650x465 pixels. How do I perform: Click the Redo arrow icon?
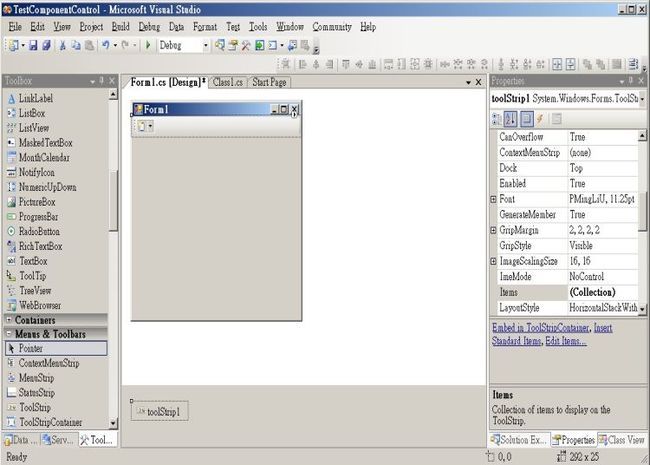125,45
